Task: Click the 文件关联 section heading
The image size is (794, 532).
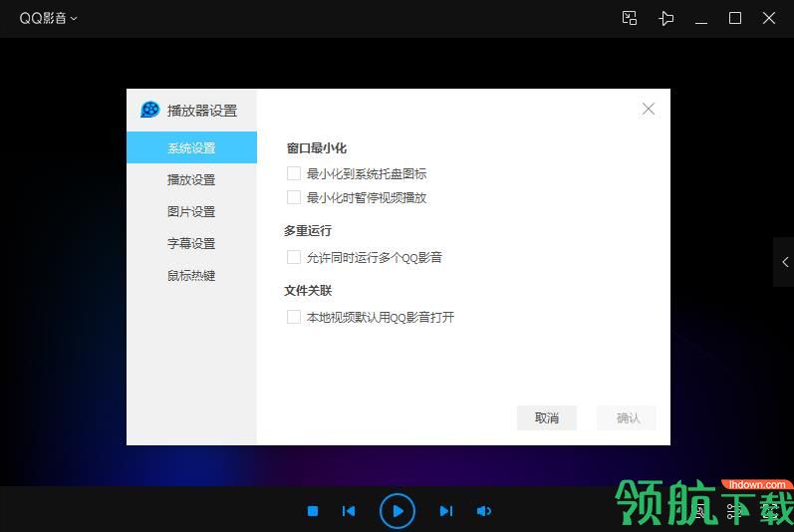Action: (308, 291)
